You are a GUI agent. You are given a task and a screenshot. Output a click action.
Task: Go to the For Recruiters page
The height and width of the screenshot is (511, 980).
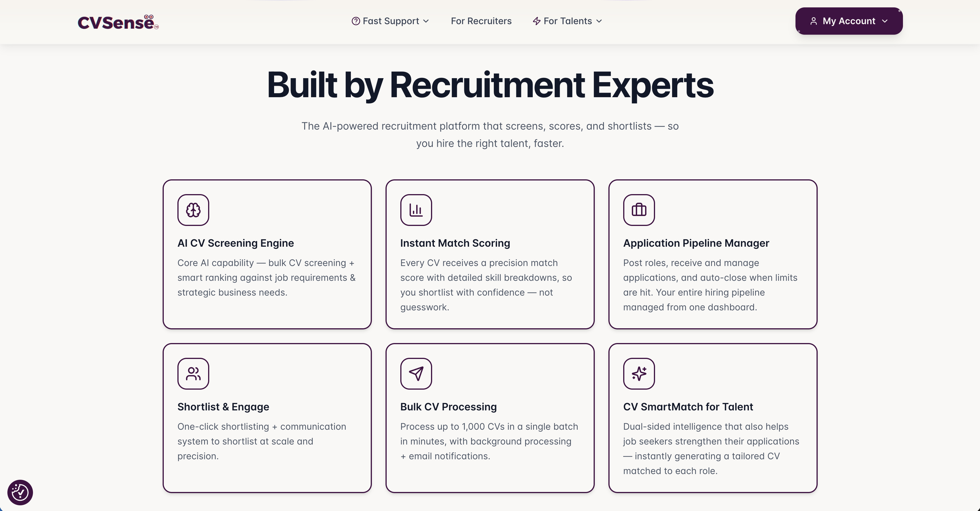pyautogui.click(x=481, y=21)
